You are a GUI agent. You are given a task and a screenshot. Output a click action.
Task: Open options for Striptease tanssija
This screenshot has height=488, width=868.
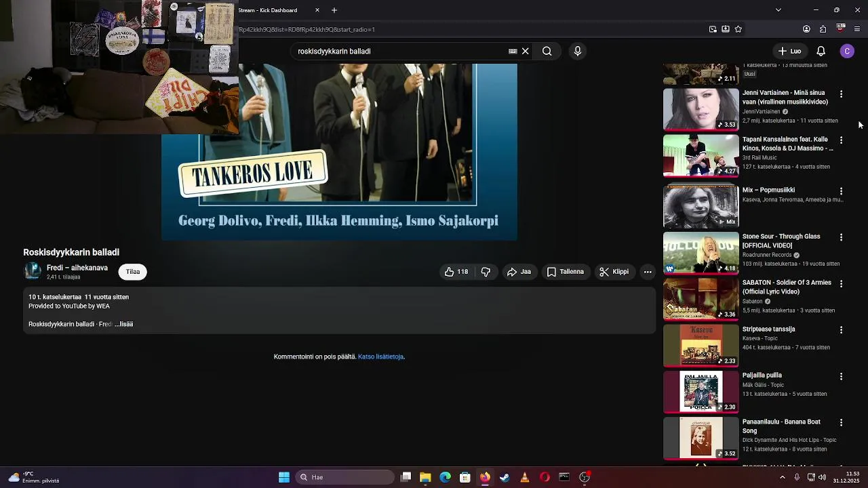841,330
